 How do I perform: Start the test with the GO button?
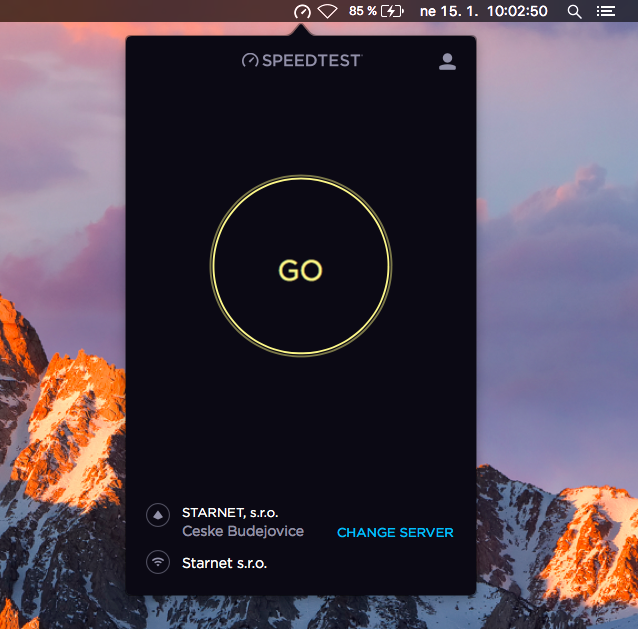(x=301, y=266)
